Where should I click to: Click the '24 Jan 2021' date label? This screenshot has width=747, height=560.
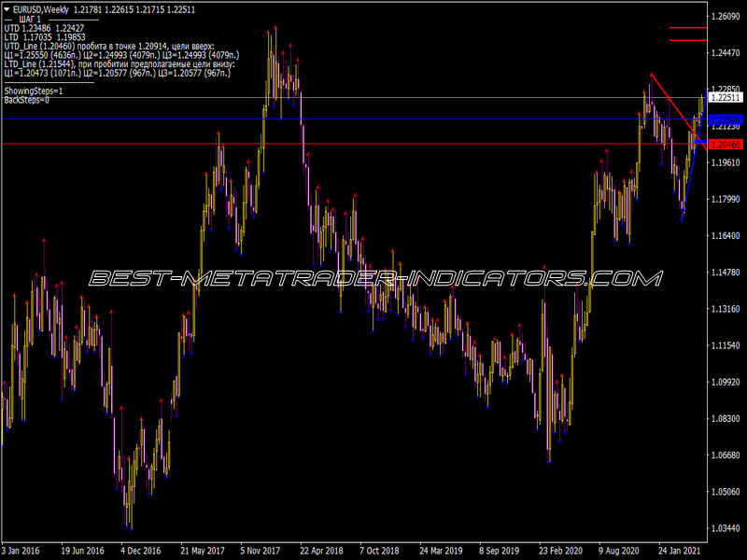pyautogui.click(x=680, y=551)
